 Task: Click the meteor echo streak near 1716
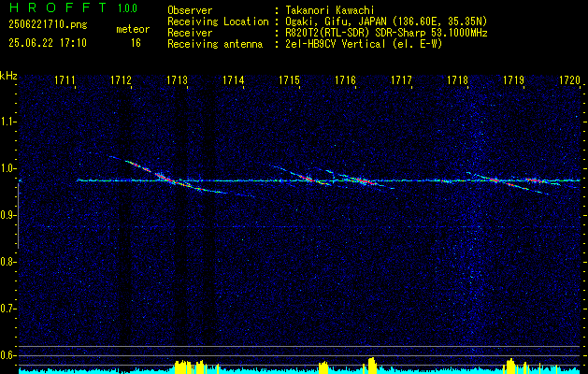[363, 181]
